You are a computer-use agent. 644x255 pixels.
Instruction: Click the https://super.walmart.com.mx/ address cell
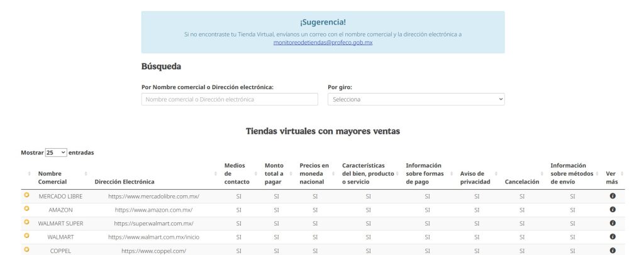point(153,224)
